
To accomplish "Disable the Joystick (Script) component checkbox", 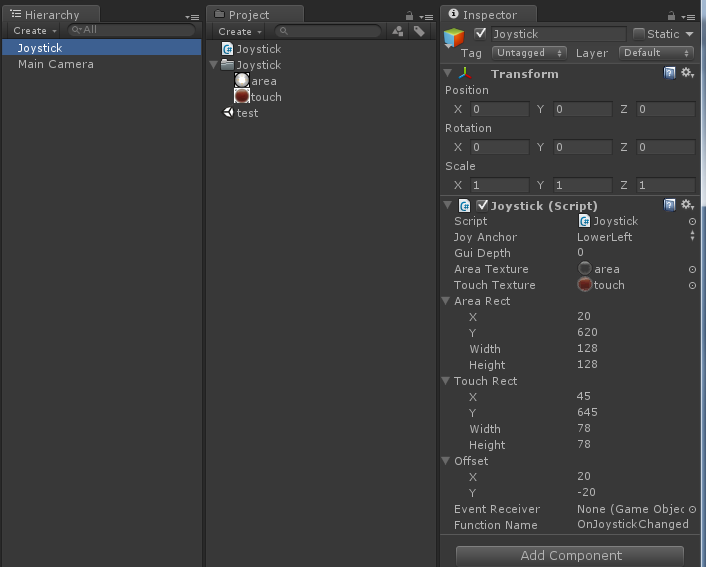I will (483, 205).
